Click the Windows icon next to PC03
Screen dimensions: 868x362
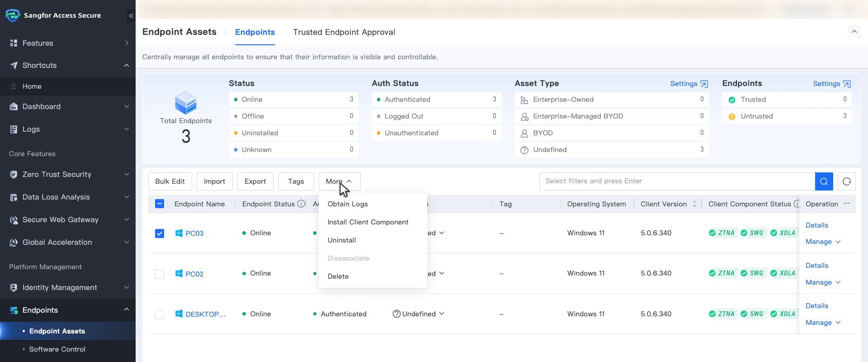click(179, 233)
